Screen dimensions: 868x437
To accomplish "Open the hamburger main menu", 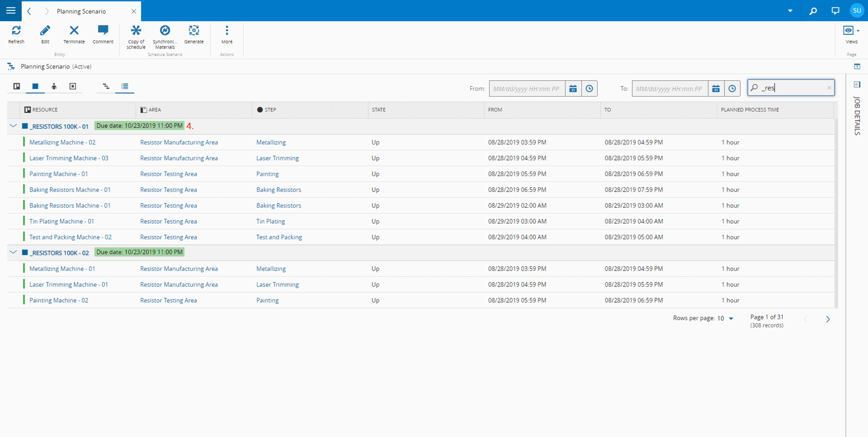I will [x=11, y=10].
